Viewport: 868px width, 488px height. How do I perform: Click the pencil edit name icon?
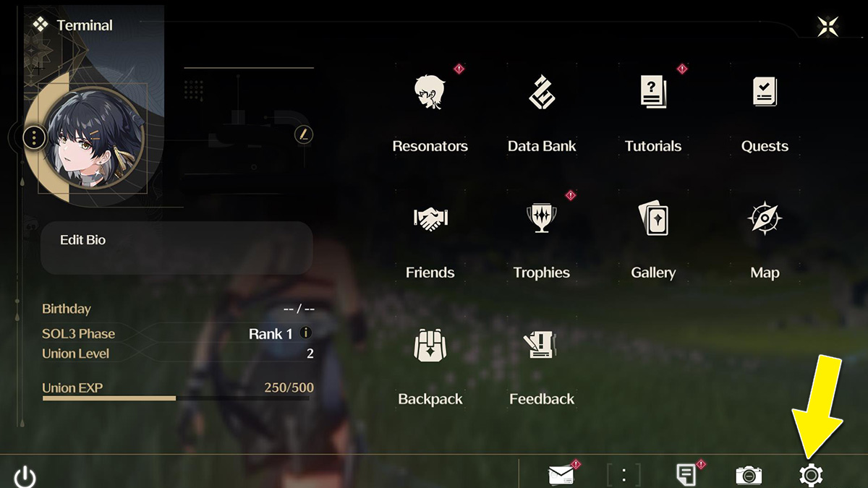pos(304,134)
